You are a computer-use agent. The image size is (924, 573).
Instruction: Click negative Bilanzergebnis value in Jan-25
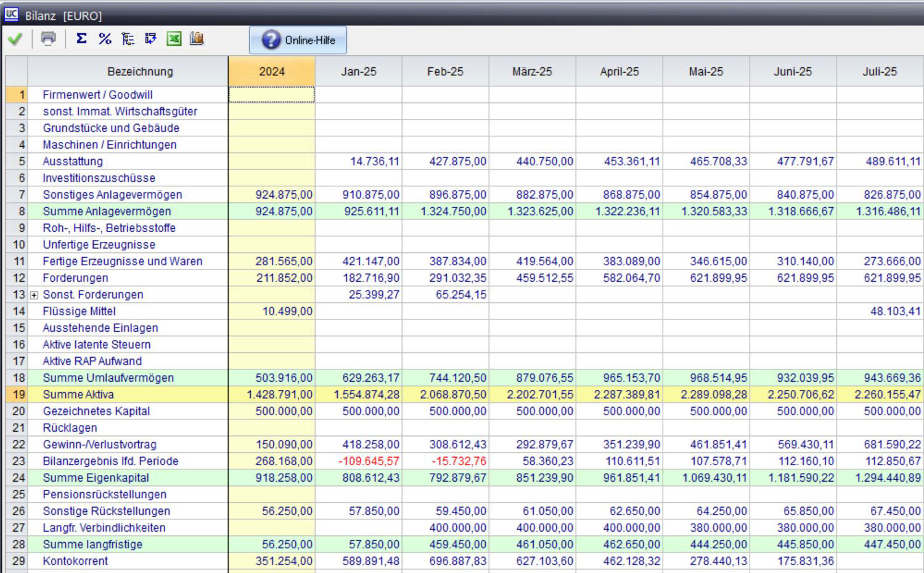coord(369,461)
